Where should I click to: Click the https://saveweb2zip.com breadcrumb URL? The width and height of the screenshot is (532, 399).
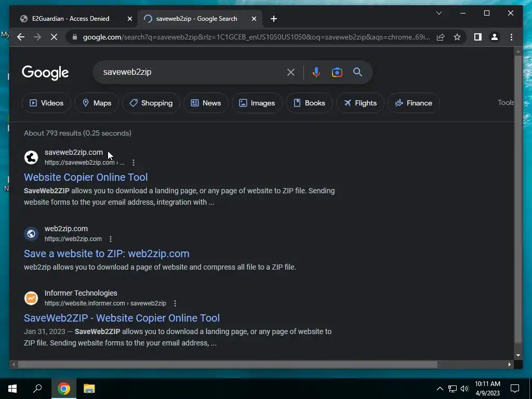85,163
